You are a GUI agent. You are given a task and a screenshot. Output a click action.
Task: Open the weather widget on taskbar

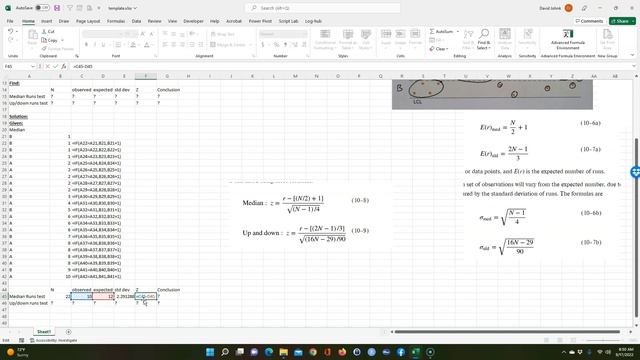click(x=17, y=352)
